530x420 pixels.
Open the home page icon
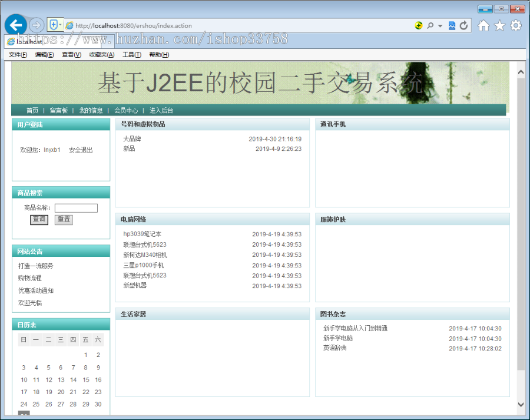click(483, 25)
